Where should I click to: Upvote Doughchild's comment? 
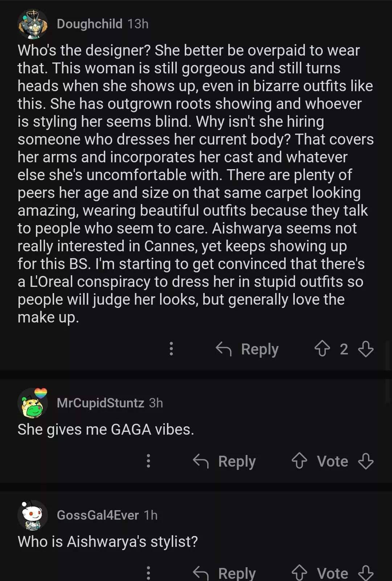click(322, 349)
